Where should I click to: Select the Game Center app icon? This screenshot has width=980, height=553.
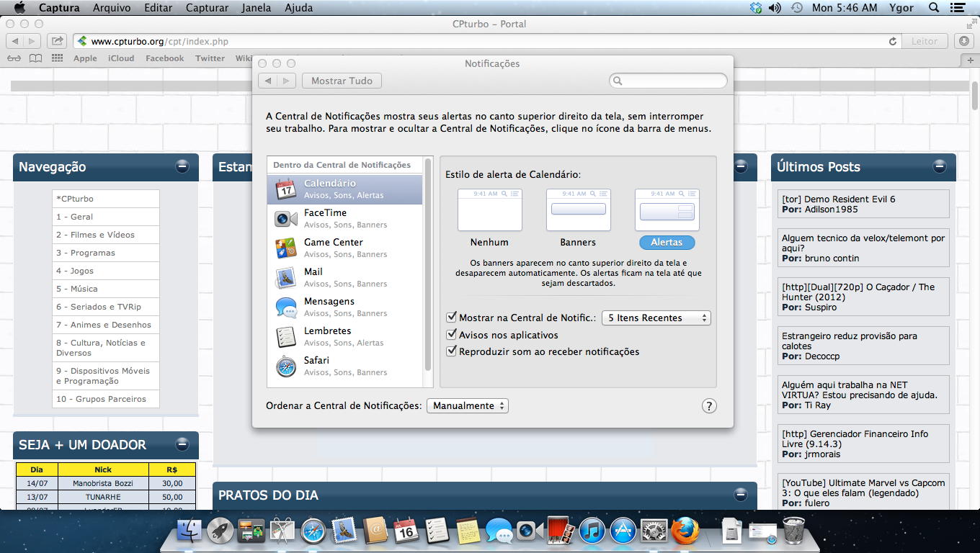tap(286, 248)
